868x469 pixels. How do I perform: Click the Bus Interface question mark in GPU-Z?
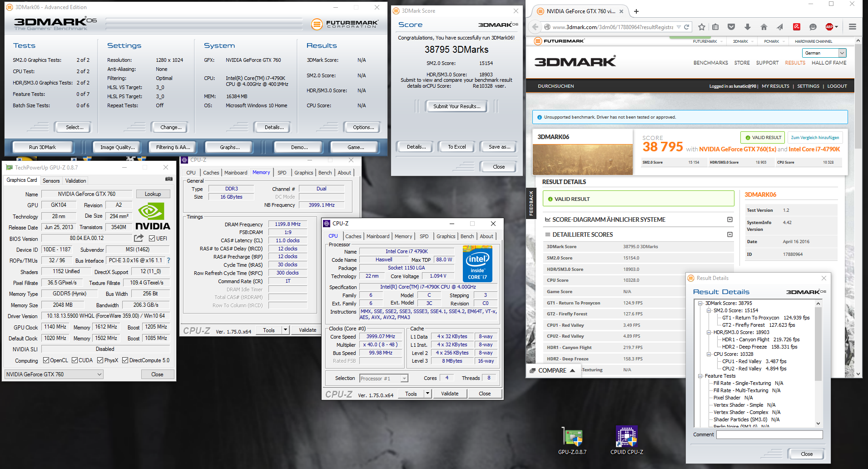coord(169,260)
